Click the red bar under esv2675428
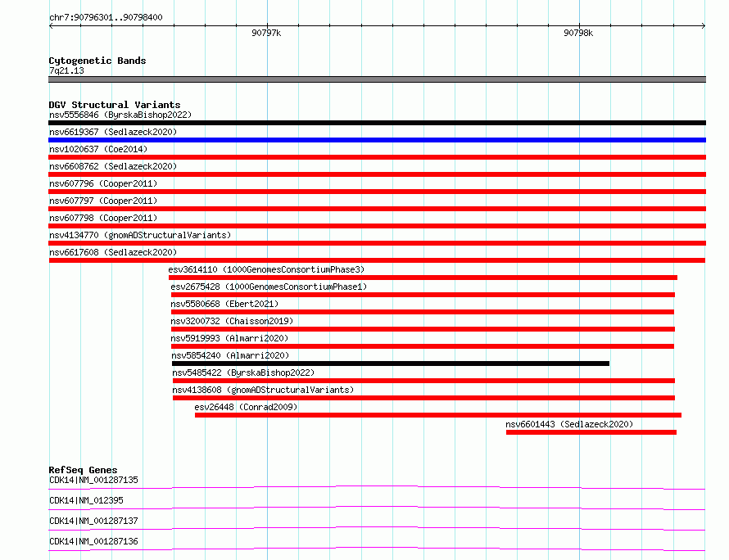 click(423, 295)
